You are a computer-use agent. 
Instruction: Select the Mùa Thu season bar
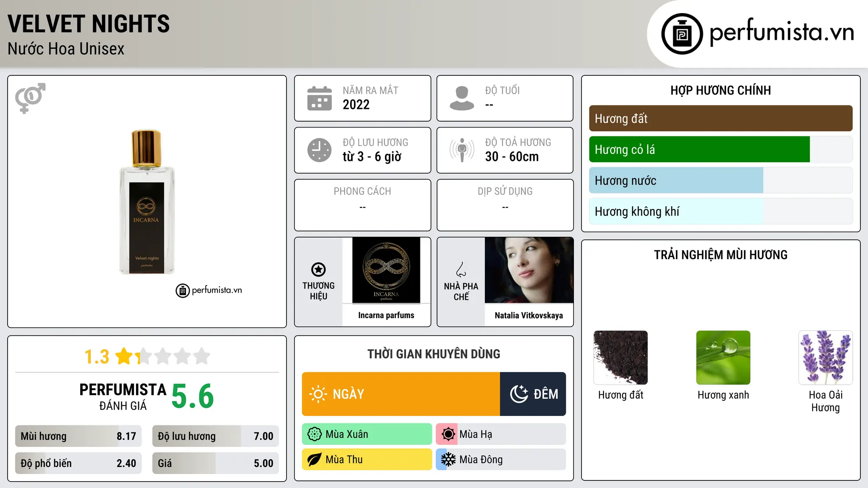click(367, 460)
